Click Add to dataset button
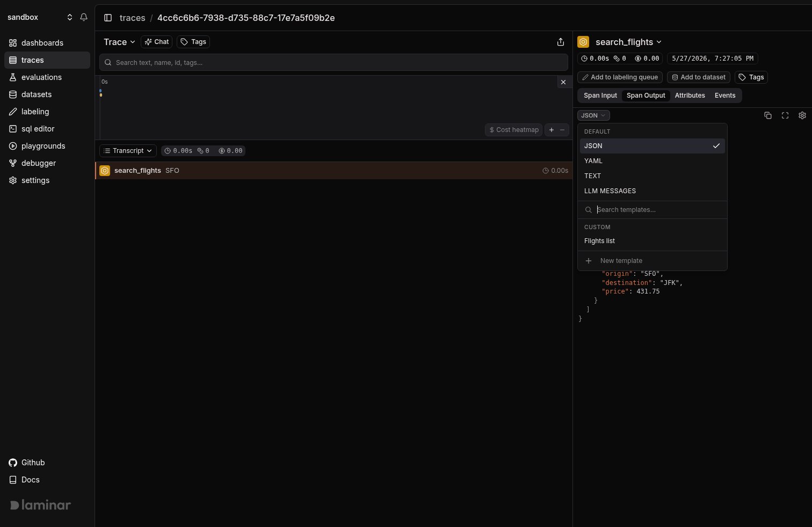Viewport: 812px width, 527px height. tap(699, 77)
